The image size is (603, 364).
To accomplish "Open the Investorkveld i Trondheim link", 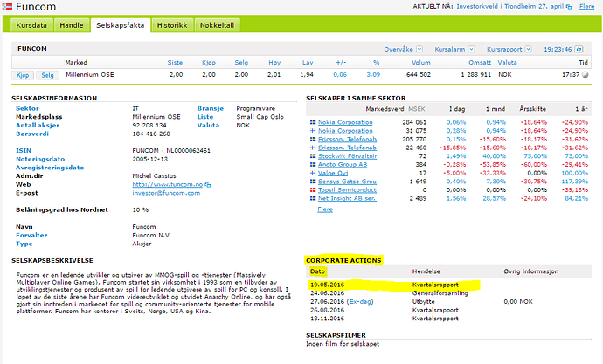I will pyautogui.click(x=509, y=6).
